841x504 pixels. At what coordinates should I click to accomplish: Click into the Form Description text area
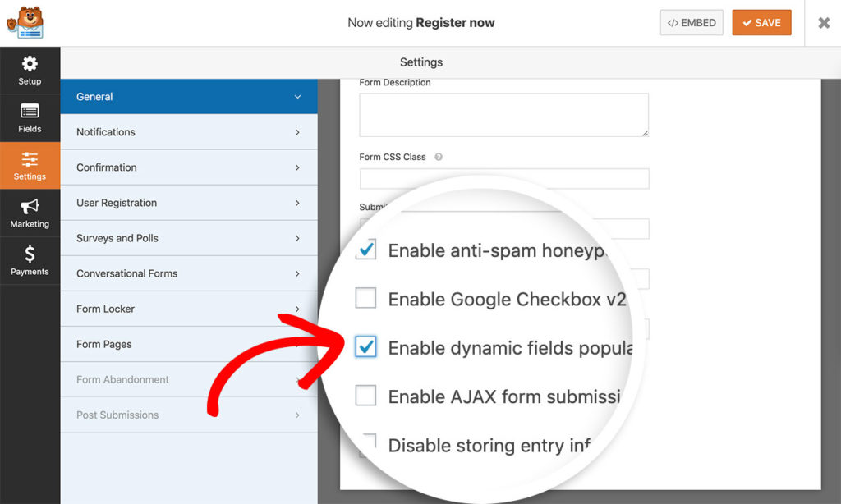(503, 114)
